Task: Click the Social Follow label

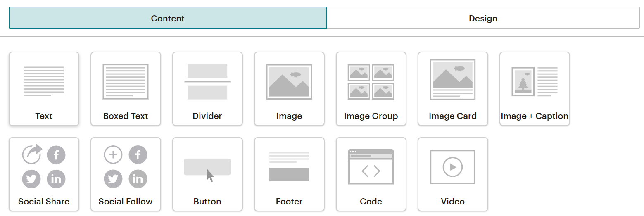Action: [126, 202]
